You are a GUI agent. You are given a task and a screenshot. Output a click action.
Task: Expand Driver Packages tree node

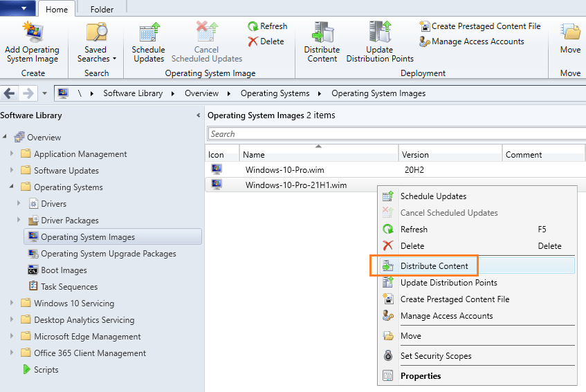coord(19,220)
